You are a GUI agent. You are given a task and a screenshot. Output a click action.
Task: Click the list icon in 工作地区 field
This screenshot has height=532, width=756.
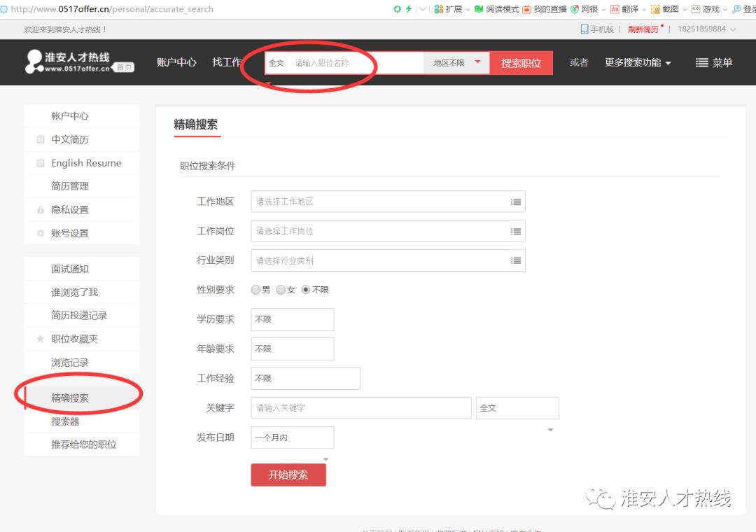516,202
